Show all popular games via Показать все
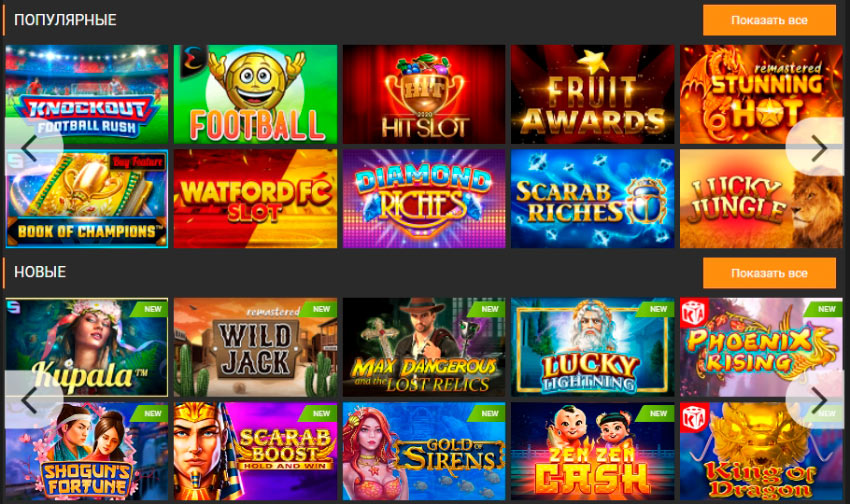850x504 pixels. pos(769,21)
